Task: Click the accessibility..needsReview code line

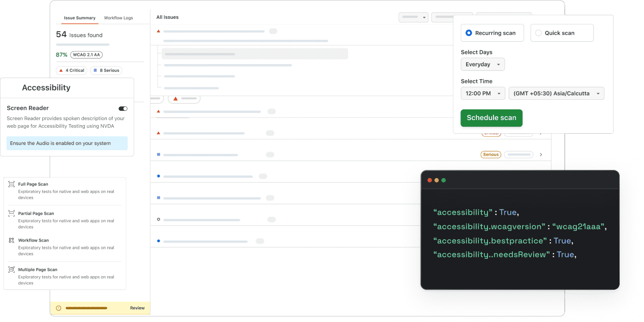Action: coord(505,254)
